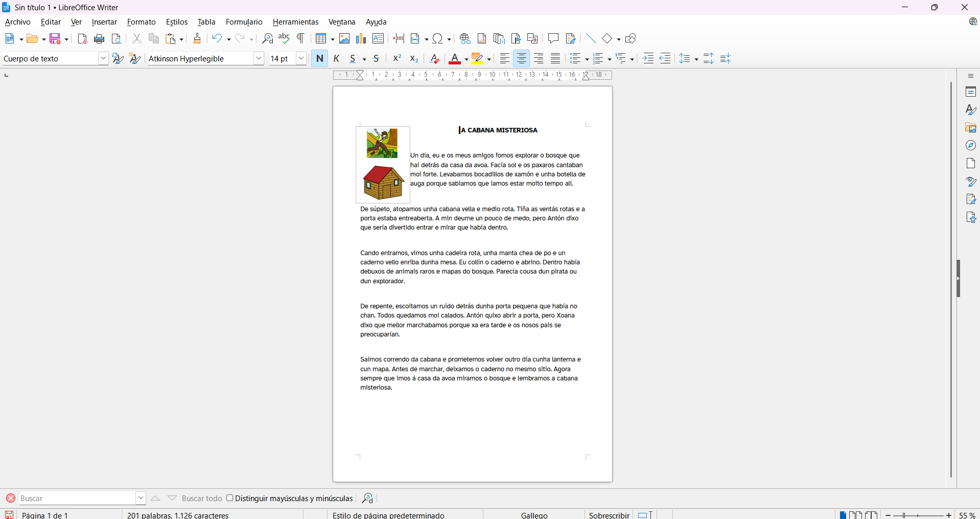This screenshot has width=980, height=519.
Task: Click 'Sobrescribir' mode in status bar
Action: tap(609, 515)
